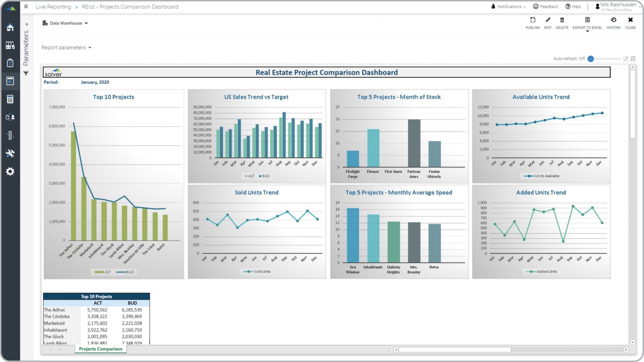Click the horizontal scrollbar right arrow
Viewport: 644px width, 362px height.
(626, 350)
